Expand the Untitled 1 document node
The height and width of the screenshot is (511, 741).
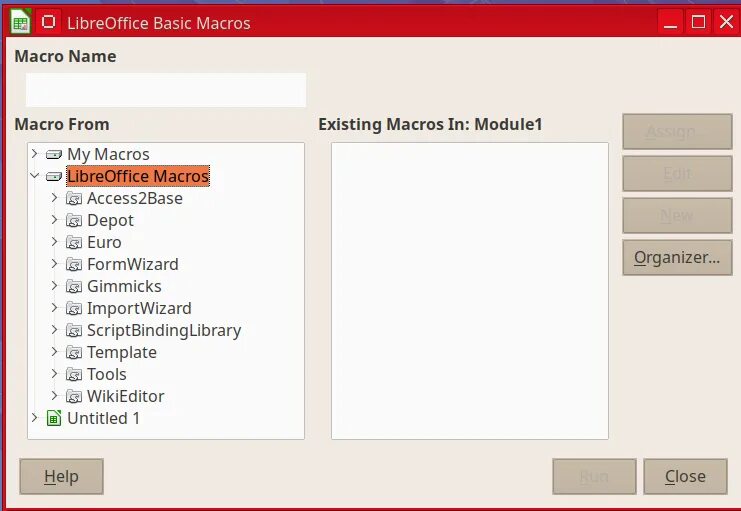[34, 417]
